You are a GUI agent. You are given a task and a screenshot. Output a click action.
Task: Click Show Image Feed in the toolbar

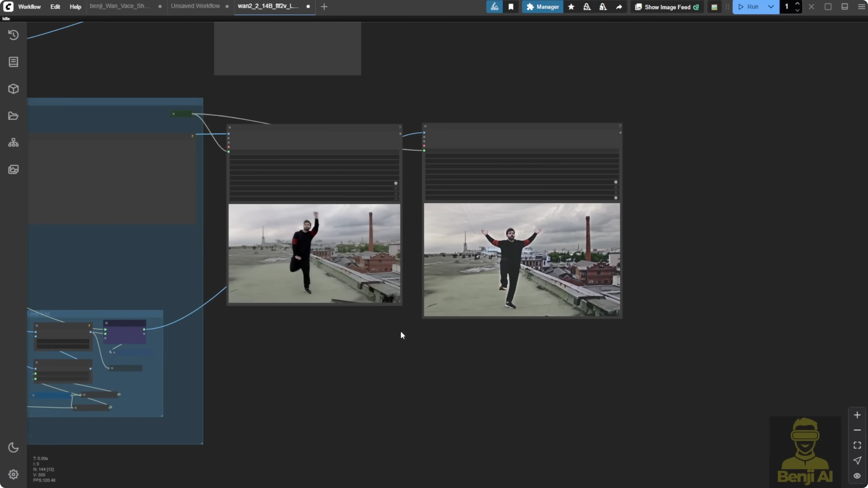click(663, 7)
